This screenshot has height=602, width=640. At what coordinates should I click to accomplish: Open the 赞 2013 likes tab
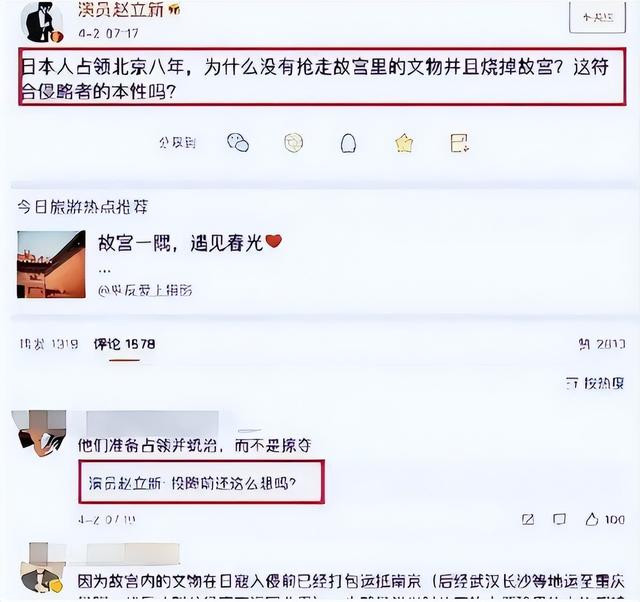coord(602,344)
